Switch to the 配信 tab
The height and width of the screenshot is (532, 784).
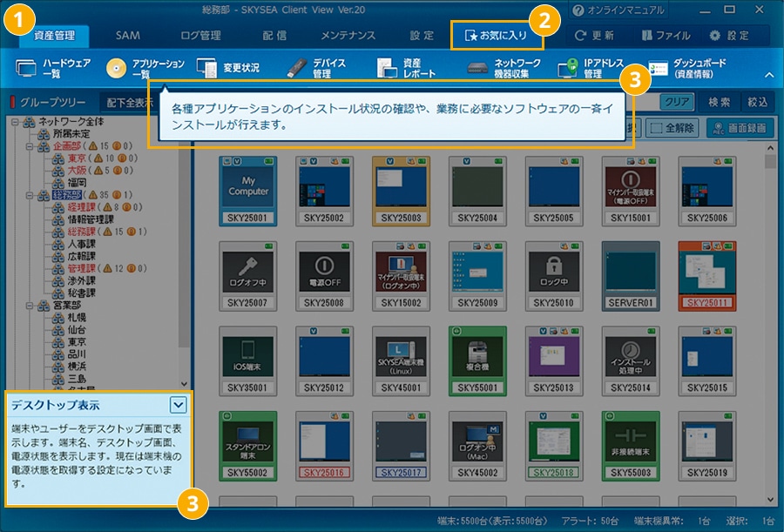274,36
